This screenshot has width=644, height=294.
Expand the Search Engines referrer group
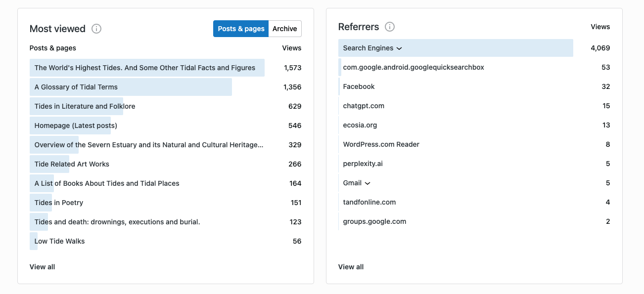tap(399, 48)
